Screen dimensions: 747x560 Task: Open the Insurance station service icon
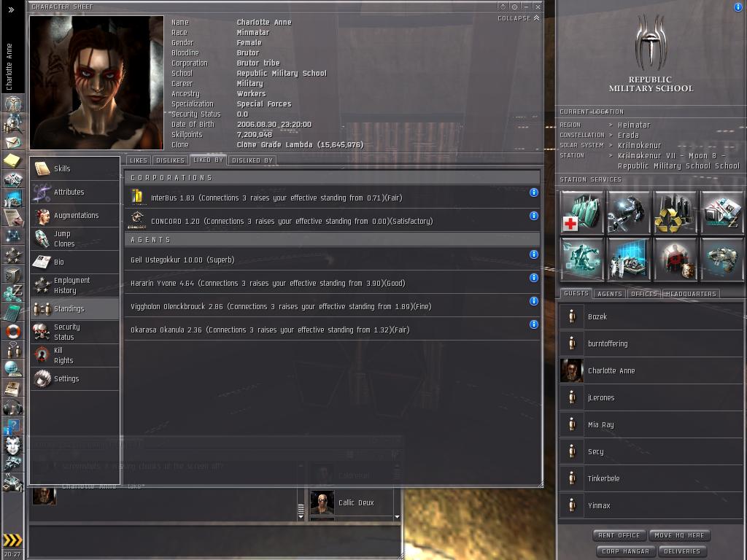[721, 259]
